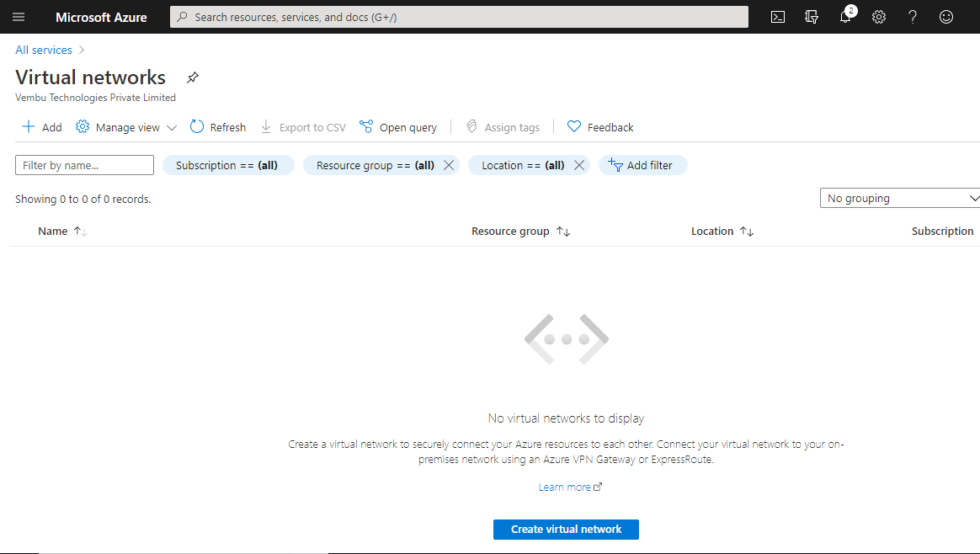The height and width of the screenshot is (554, 980).
Task: Focus the Filter by name field
Action: 84,165
